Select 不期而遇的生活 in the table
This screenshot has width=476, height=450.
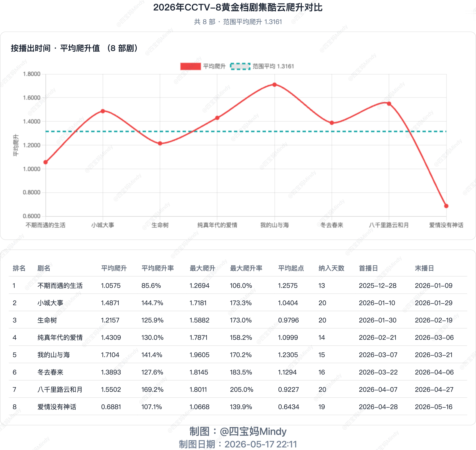(60, 285)
